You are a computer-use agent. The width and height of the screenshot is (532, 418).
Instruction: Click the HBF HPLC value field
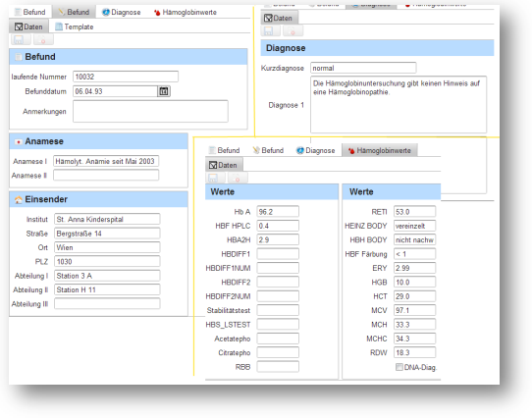(x=278, y=226)
